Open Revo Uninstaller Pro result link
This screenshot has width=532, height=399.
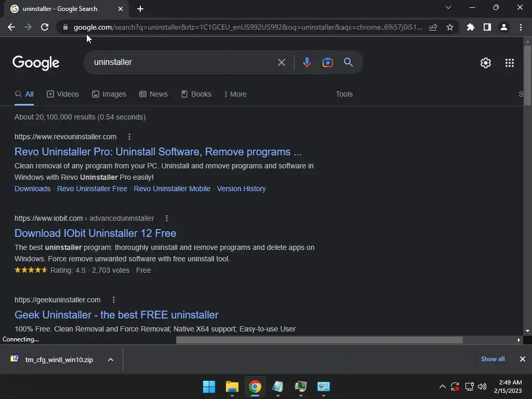(158, 152)
